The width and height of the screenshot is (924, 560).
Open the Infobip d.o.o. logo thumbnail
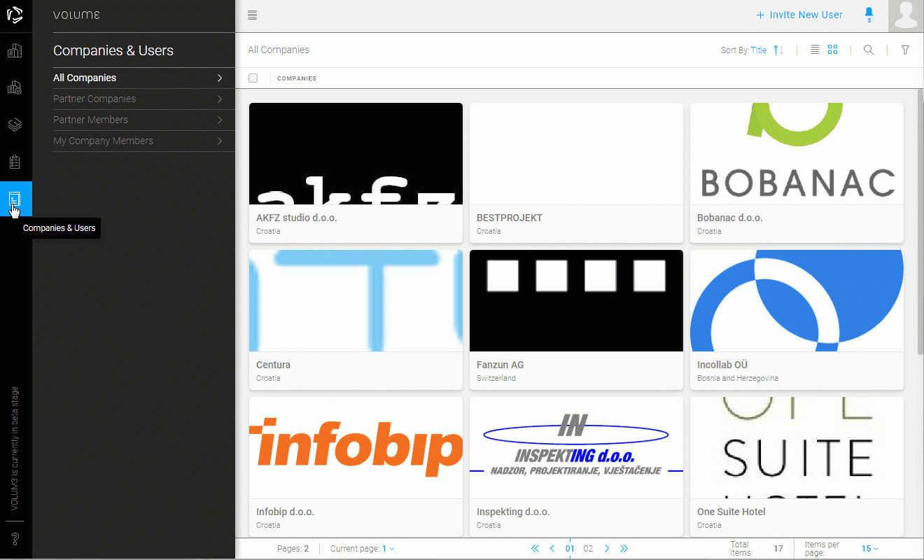pyautogui.click(x=356, y=448)
